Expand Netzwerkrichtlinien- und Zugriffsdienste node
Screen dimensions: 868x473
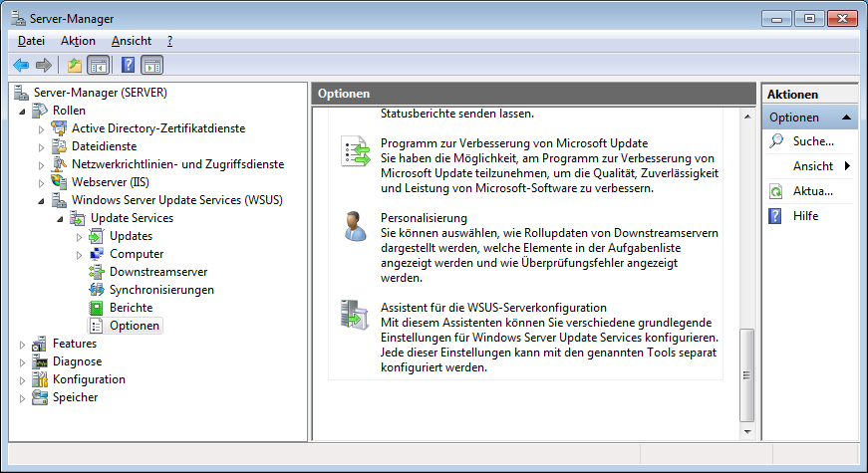[x=41, y=165]
